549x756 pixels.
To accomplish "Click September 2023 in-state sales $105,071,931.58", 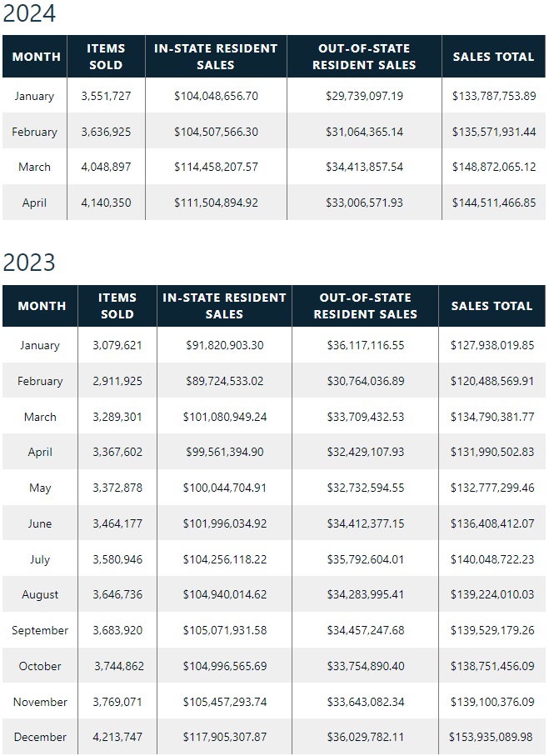I will point(224,630).
